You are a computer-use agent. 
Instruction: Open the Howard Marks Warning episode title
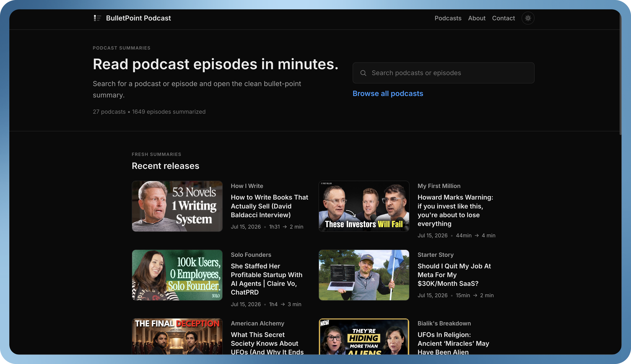pyautogui.click(x=455, y=211)
